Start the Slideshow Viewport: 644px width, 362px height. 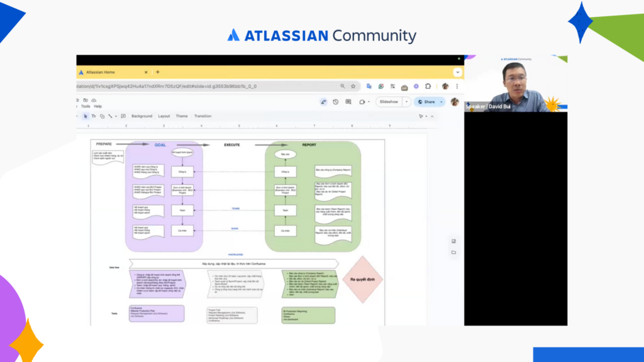(389, 102)
